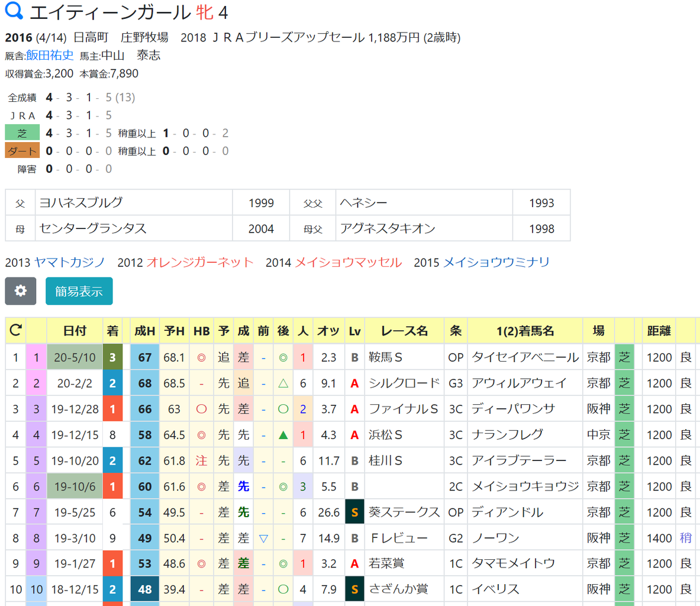
Task: Click the 距離 column header
Action: [659, 331]
